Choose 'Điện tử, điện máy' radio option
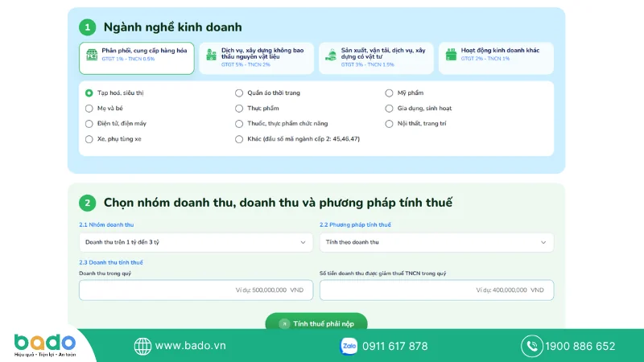The image size is (644, 362). 89,124
